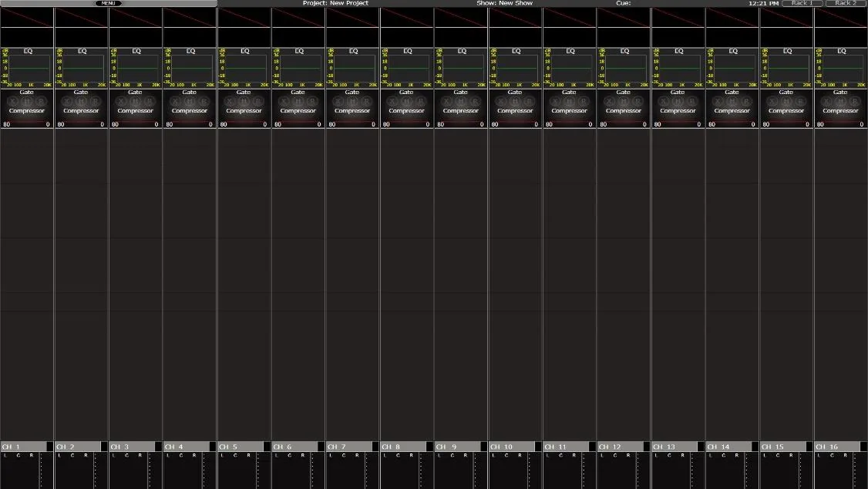Click the Gate label on CH 13
This screenshot has height=489, width=868.
(x=678, y=93)
